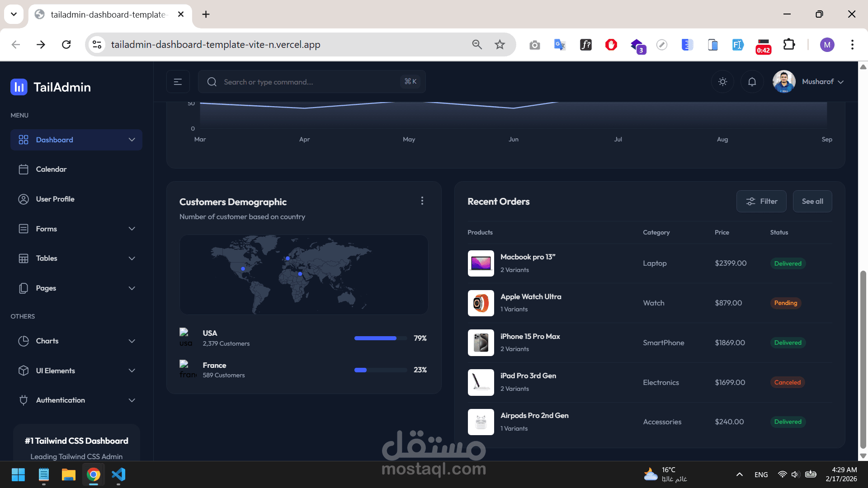Click the Filter button in Recent Orders
The width and height of the screenshot is (868, 488).
click(761, 202)
